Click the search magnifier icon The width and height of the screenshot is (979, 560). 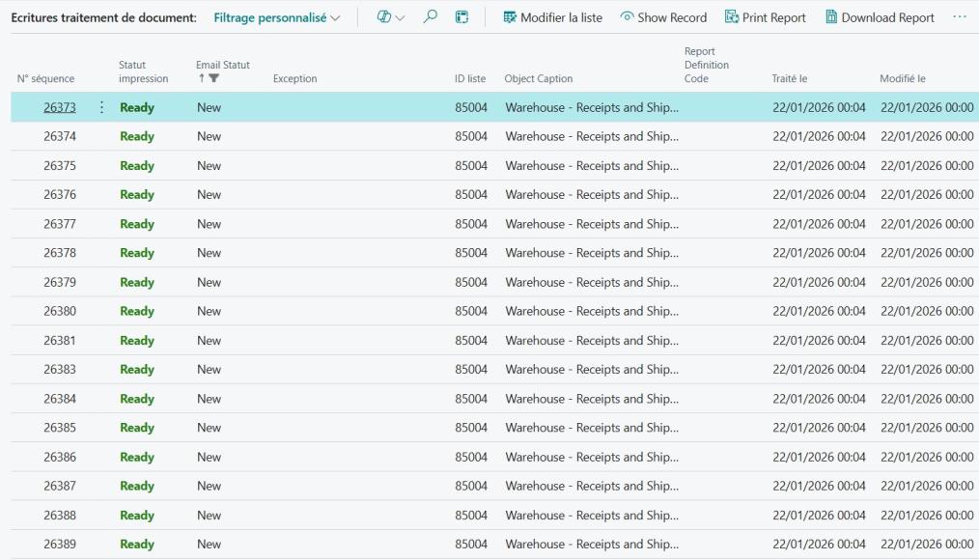[x=431, y=17]
